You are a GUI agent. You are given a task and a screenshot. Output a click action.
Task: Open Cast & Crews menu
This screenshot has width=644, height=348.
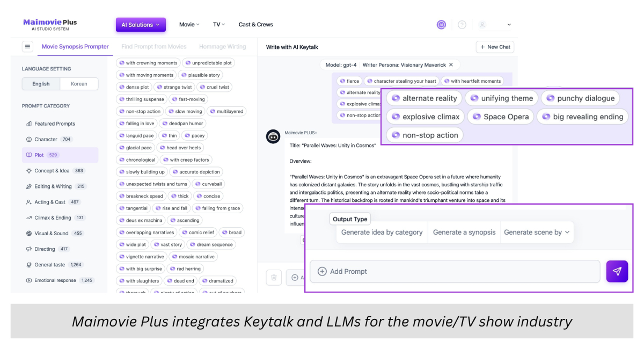pos(255,25)
